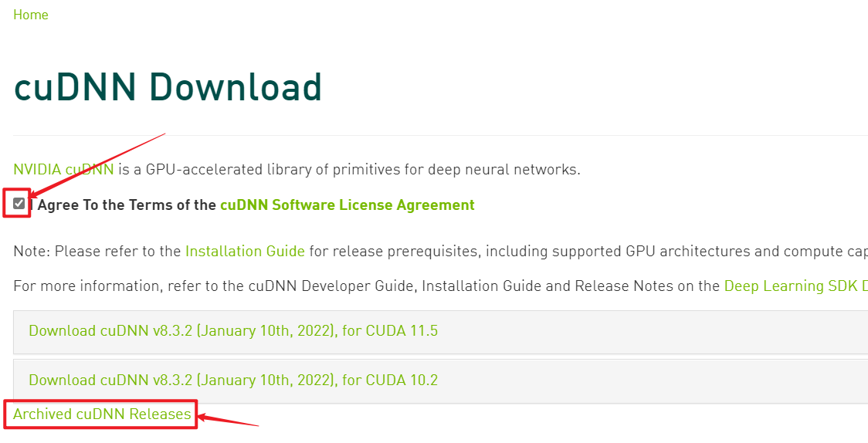Click the text 'For more information, refer to the cuDNN Developer Guide'
This screenshot has width=868, height=443.
[x=216, y=286]
